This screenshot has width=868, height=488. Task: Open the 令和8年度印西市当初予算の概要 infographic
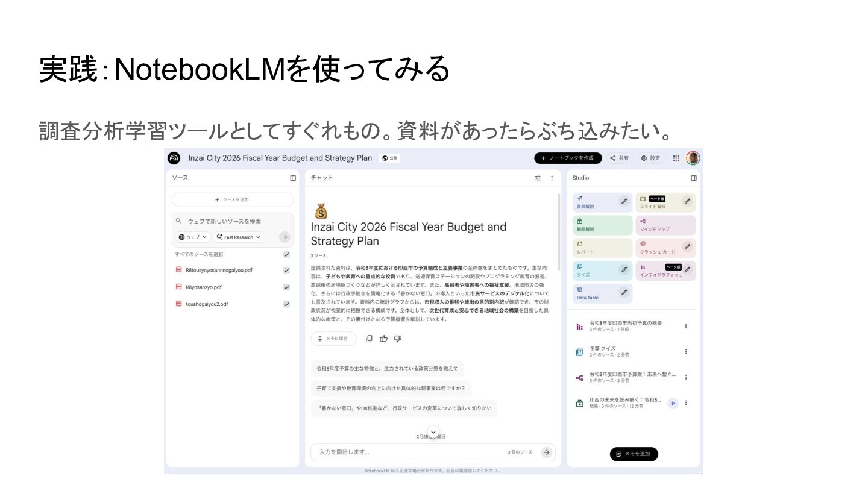pyautogui.click(x=625, y=326)
